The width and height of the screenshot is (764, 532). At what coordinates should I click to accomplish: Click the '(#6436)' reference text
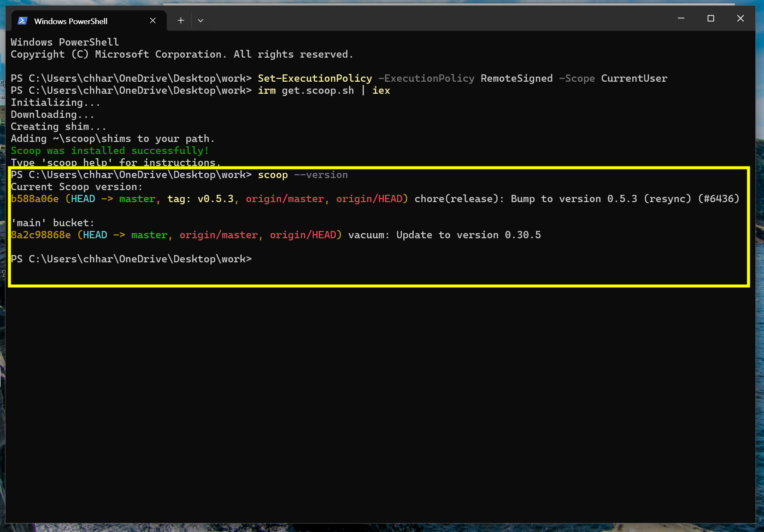(718, 199)
